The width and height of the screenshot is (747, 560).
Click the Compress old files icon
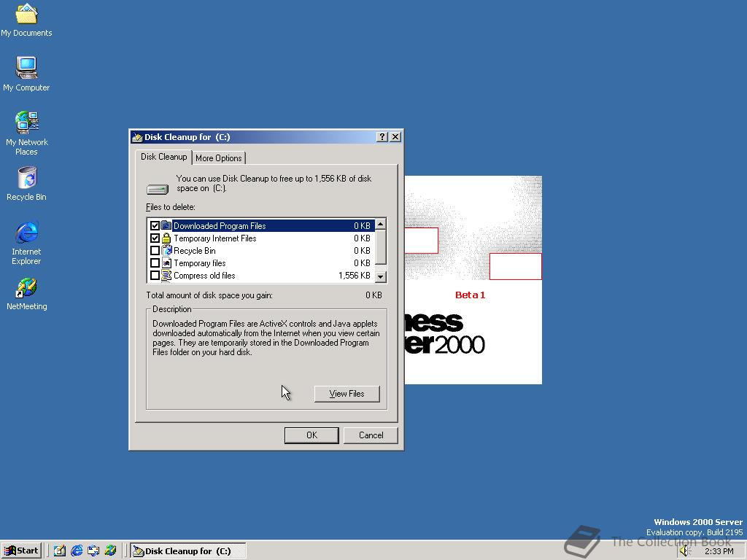coord(166,275)
